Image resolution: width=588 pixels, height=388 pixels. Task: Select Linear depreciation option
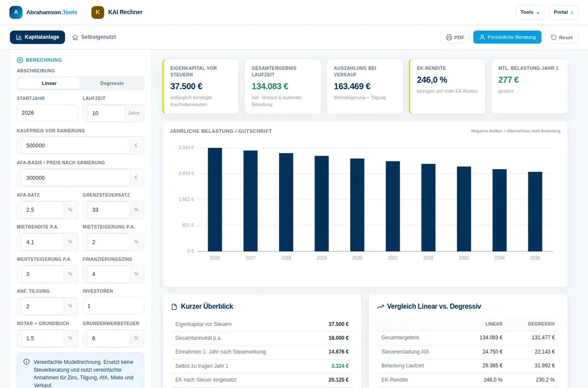49,83
